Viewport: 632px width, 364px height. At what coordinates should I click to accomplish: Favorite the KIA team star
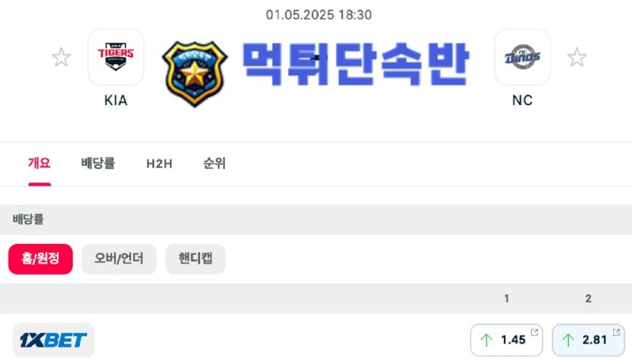(62, 57)
